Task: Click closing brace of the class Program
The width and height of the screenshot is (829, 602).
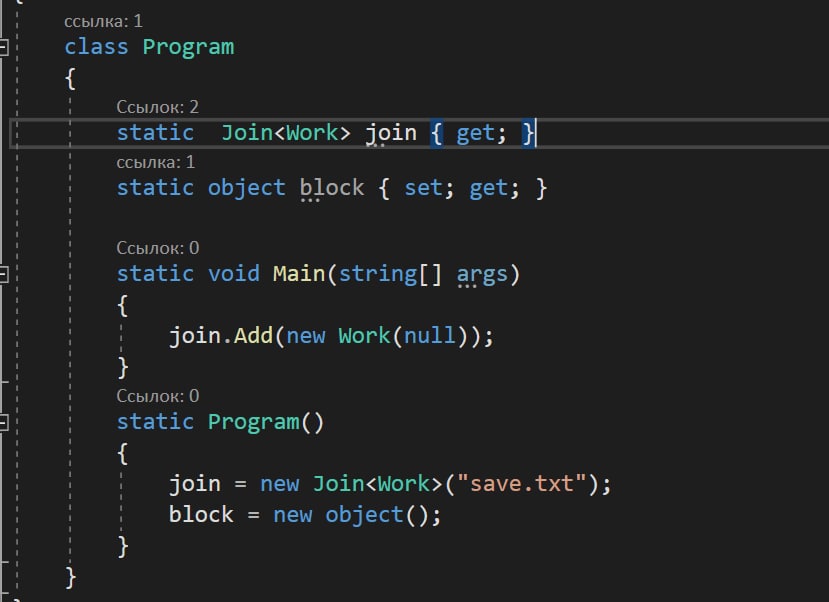Action: pyautogui.click(x=70, y=577)
